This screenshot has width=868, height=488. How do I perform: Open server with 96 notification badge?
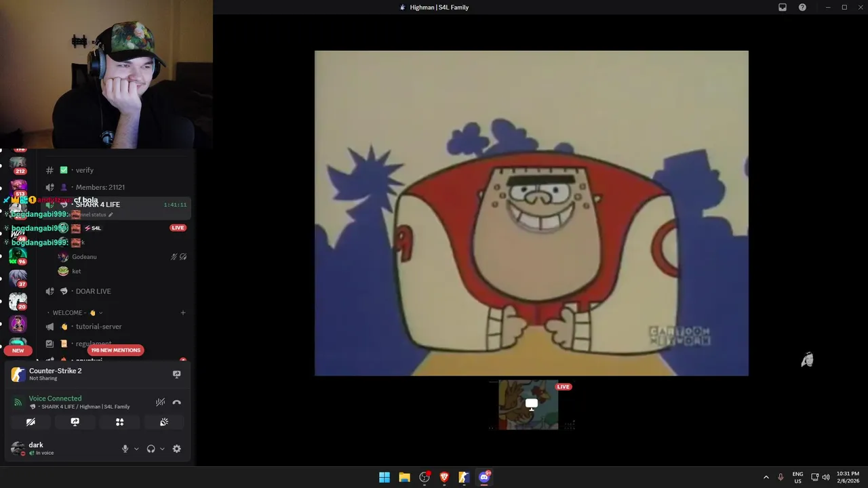click(x=18, y=257)
